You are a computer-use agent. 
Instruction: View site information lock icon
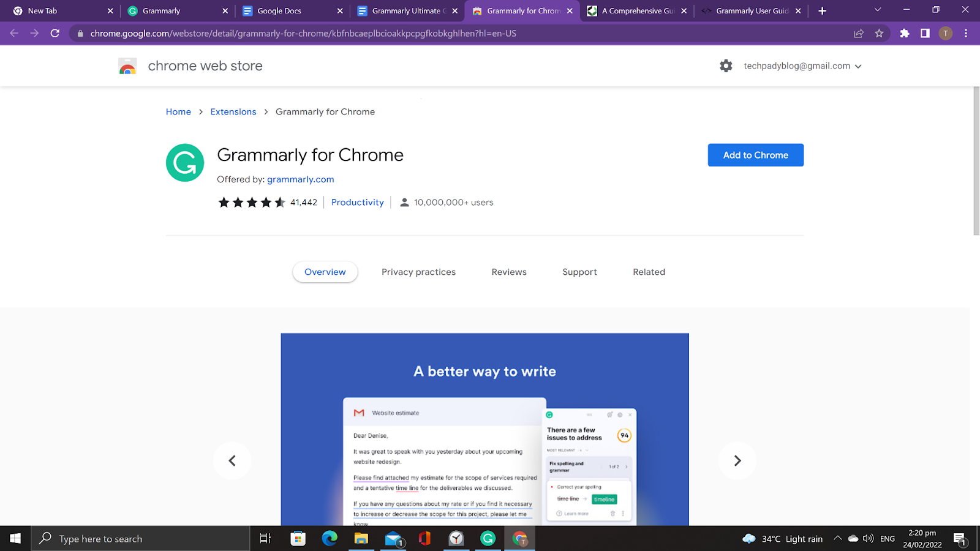coord(80,34)
